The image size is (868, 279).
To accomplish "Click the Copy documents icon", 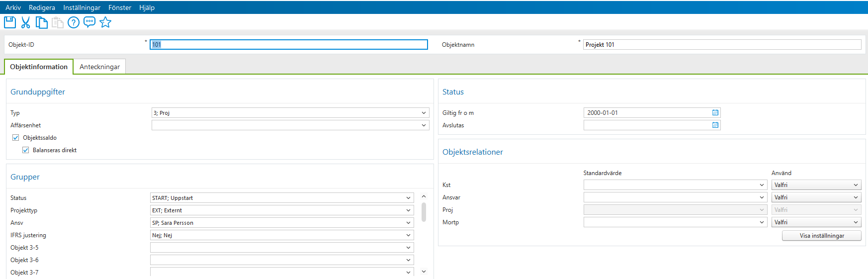I will click(x=42, y=22).
